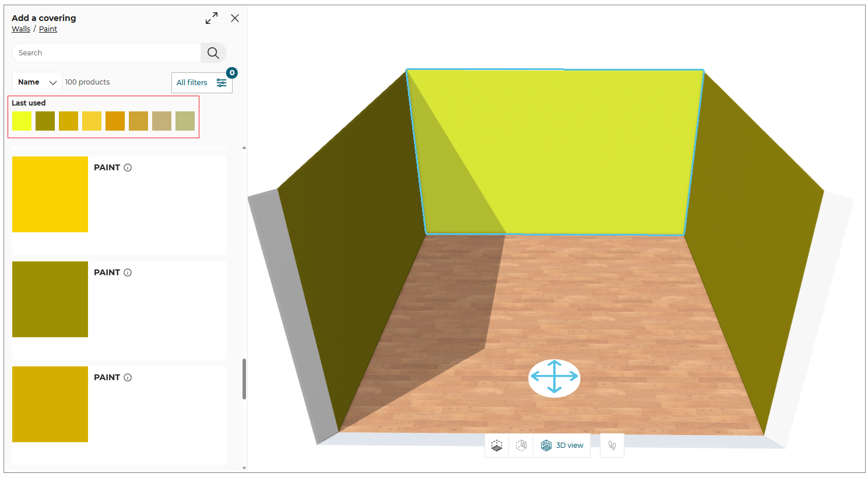Pick the neon yellow last used swatch

click(x=22, y=121)
